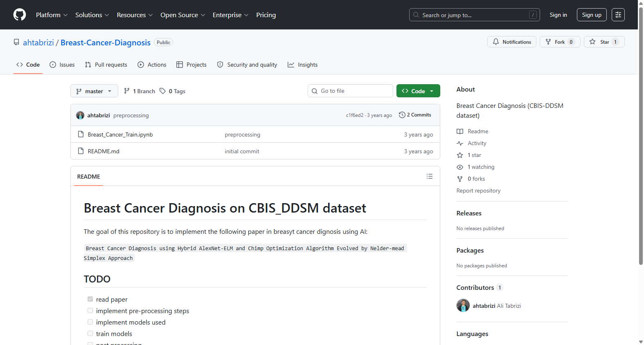Open Breast_Cancer_Train.ipynb file
This screenshot has height=345, width=644.
120,134
